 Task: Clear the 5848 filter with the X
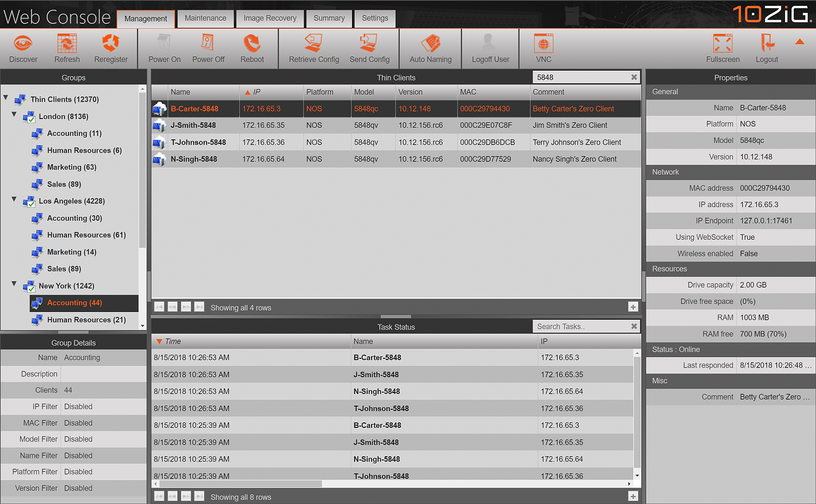(x=633, y=77)
